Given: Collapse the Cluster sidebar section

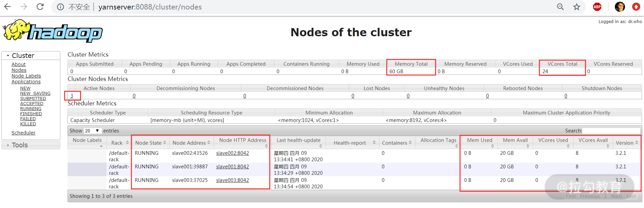Looking at the screenshot, I should [x=31, y=56].
